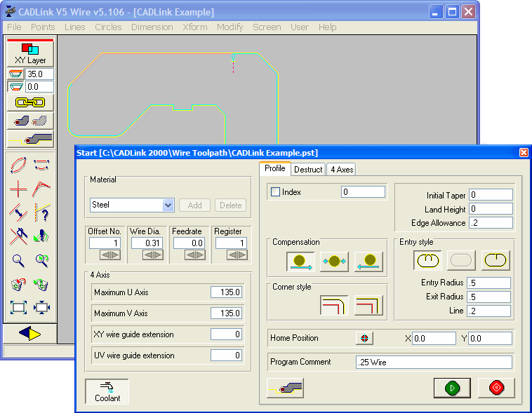This screenshot has width=532, height=413.
Task: Select first entry style with loop
Action: point(427,260)
